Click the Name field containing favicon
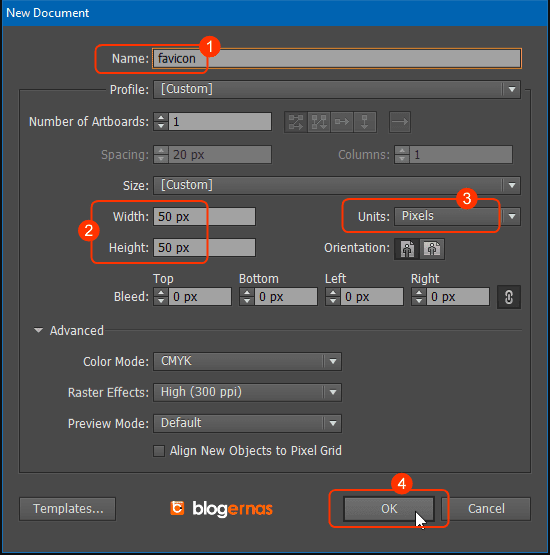This screenshot has height=555, width=550. [337, 58]
